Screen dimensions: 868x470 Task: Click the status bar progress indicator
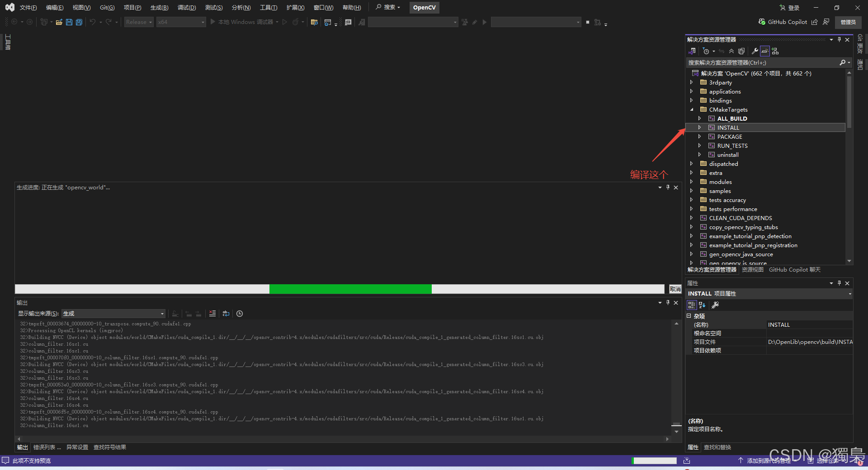click(654, 461)
